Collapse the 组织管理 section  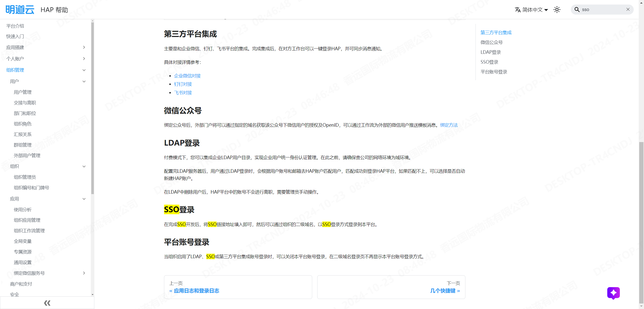(84, 70)
